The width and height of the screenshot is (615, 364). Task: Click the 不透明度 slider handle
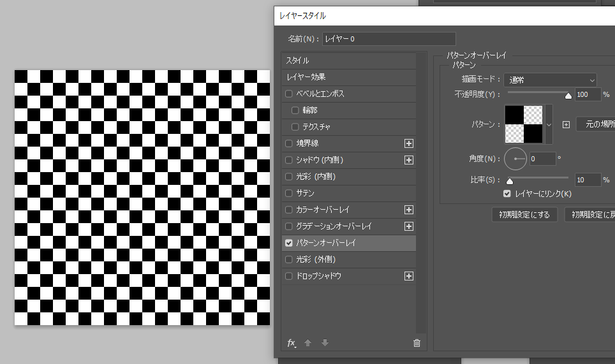568,96
